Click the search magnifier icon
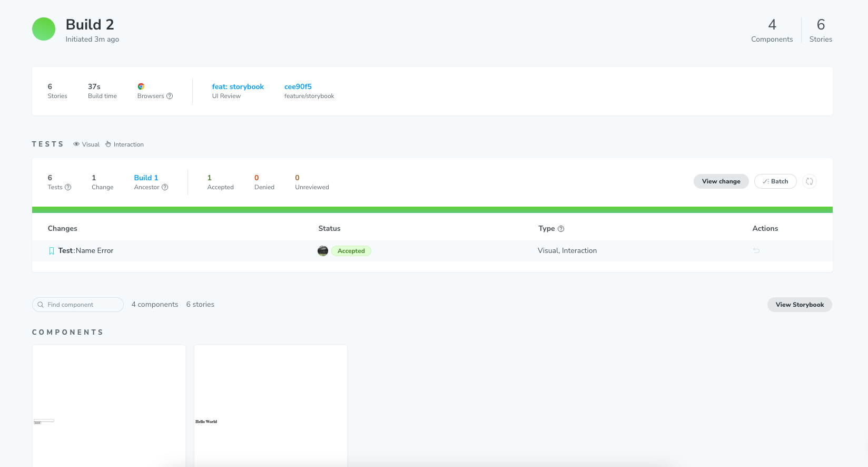868x467 pixels. click(x=41, y=305)
